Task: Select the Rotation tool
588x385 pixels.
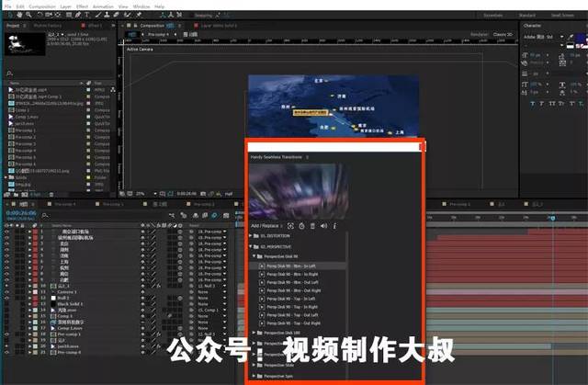Action: (x=40, y=15)
